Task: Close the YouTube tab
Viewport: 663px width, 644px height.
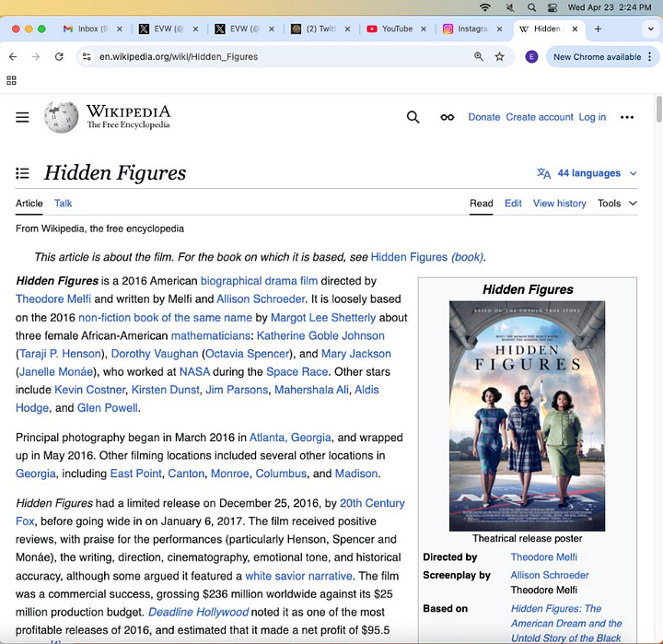Action: (424, 29)
